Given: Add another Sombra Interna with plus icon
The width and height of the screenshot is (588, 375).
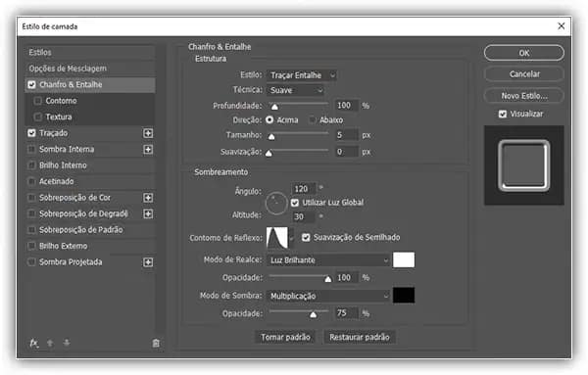Looking at the screenshot, I should pyautogui.click(x=148, y=150).
